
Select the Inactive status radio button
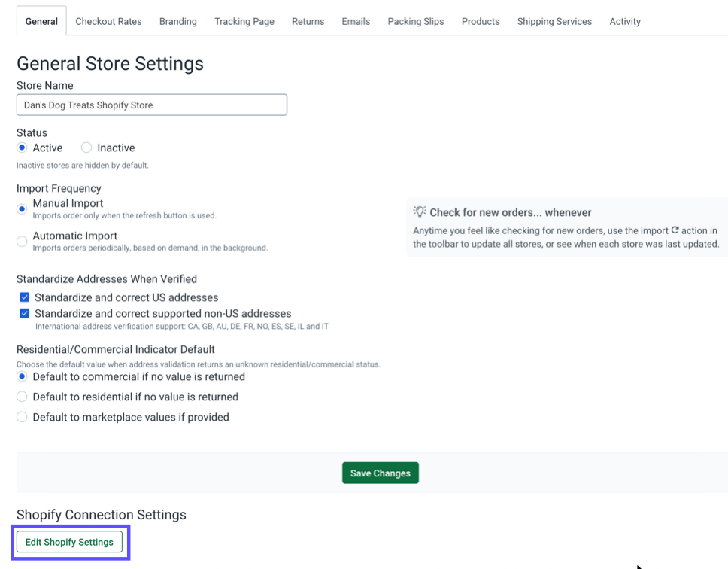86,148
